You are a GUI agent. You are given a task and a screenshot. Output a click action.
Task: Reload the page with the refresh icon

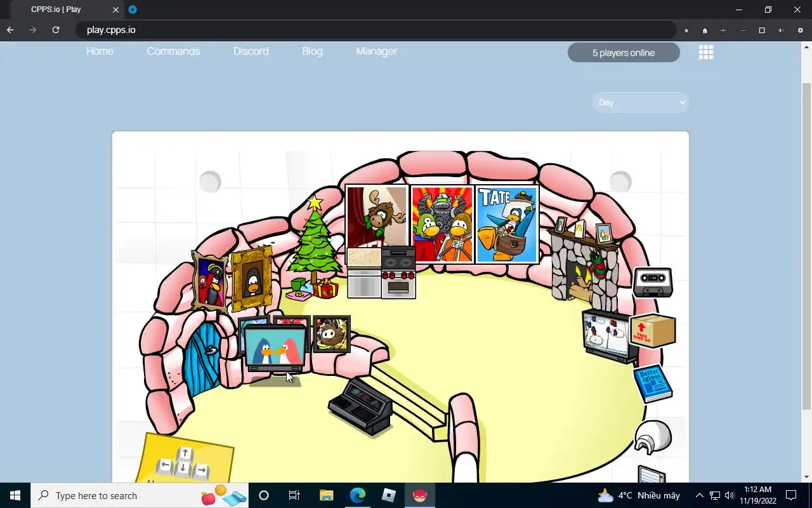coord(56,30)
